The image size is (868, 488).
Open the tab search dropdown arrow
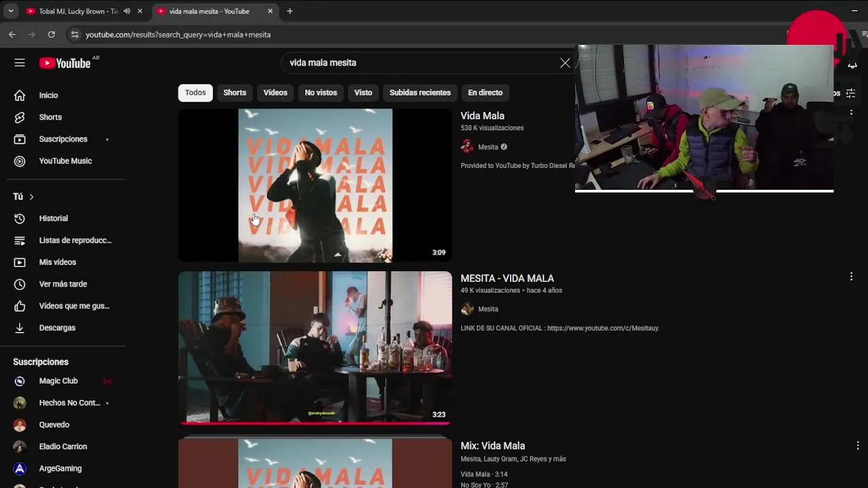click(11, 11)
